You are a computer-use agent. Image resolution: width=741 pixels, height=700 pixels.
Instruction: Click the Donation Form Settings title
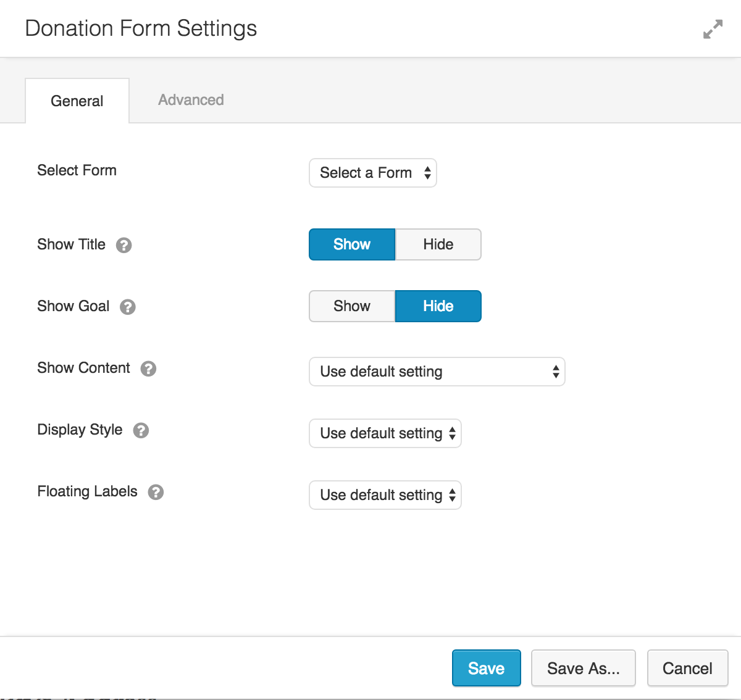click(x=141, y=28)
